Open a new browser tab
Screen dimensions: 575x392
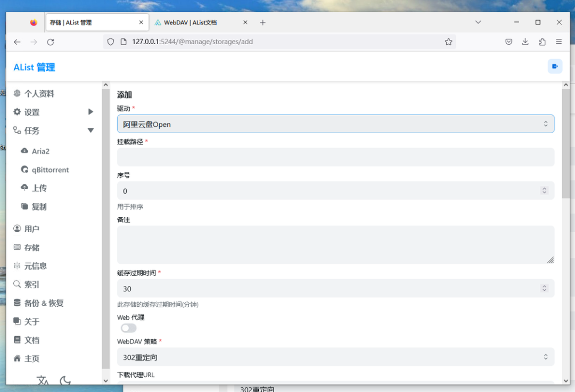(x=262, y=22)
